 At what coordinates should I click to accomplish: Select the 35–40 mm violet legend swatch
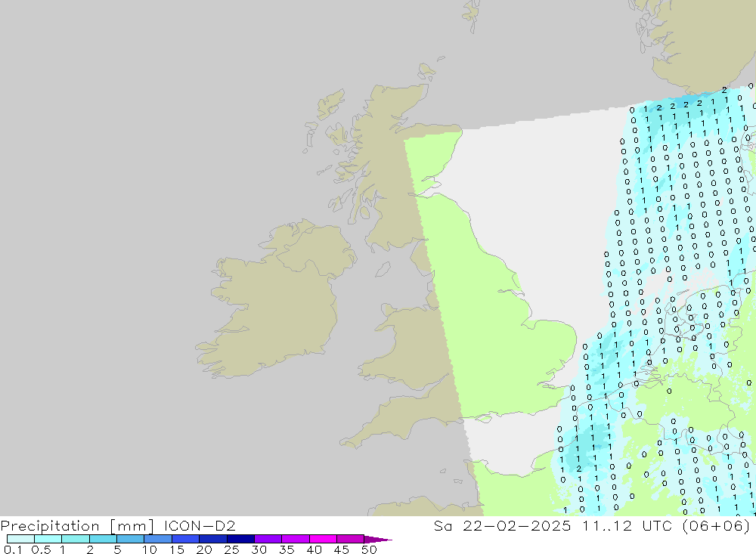click(295, 539)
